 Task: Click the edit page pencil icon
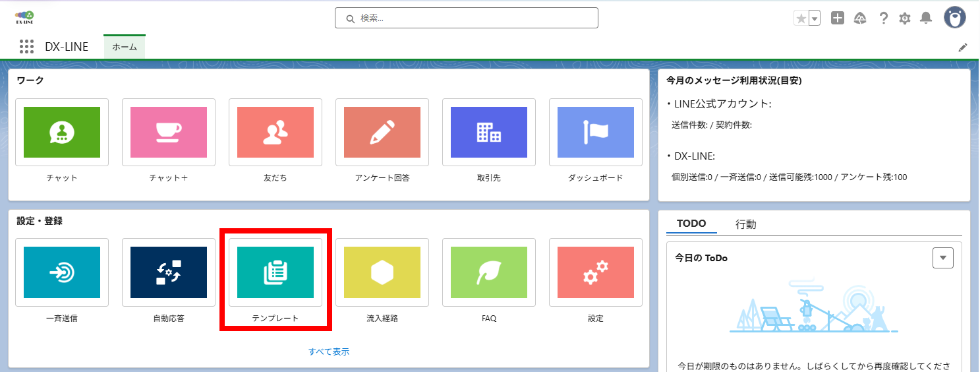tap(963, 47)
